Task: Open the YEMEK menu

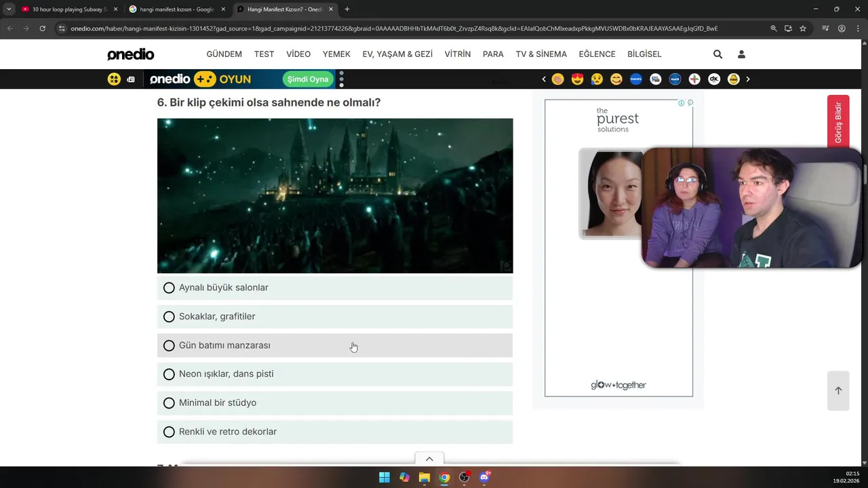Action: [336, 54]
